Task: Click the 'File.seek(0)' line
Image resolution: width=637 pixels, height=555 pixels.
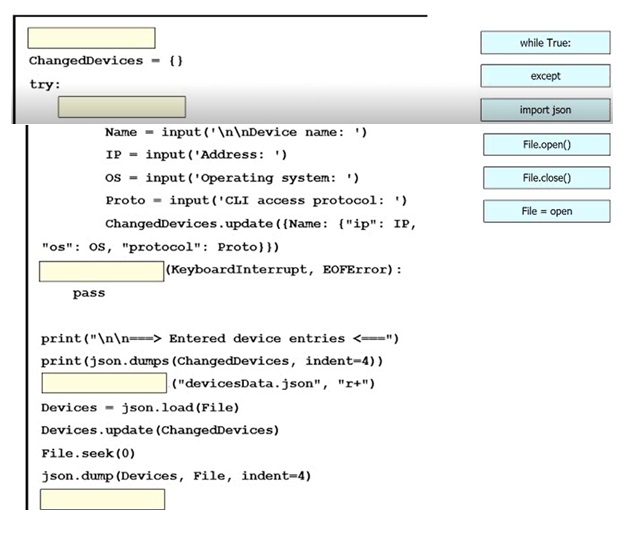Action: pos(88,453)
